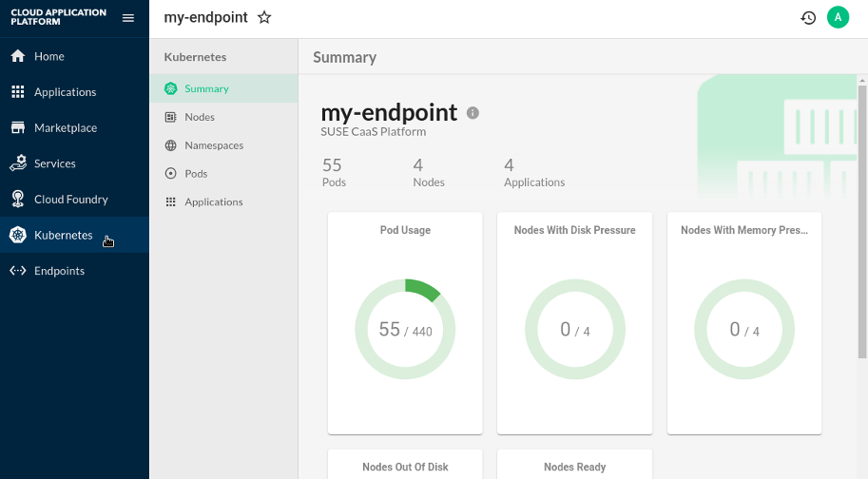Screen dimensions: 868x479
Task: Click the Cloud Foundry icon
Action: tap(17, 200)
